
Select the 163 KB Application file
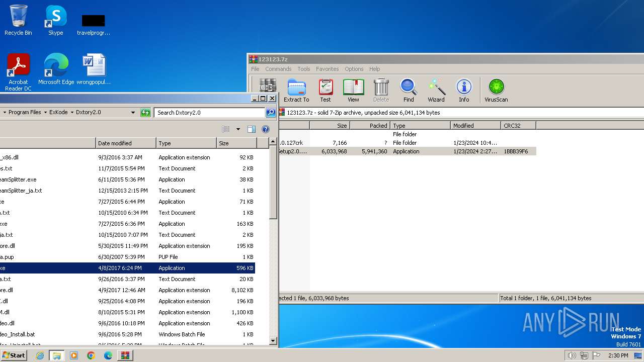[x=127, y=224]
